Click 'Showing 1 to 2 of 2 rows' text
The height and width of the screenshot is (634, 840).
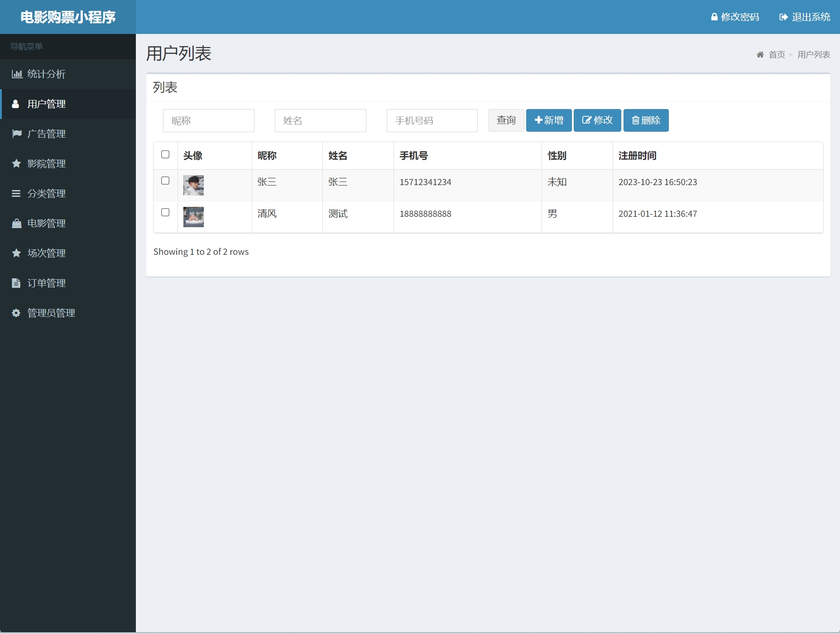(x=201, y=252)
